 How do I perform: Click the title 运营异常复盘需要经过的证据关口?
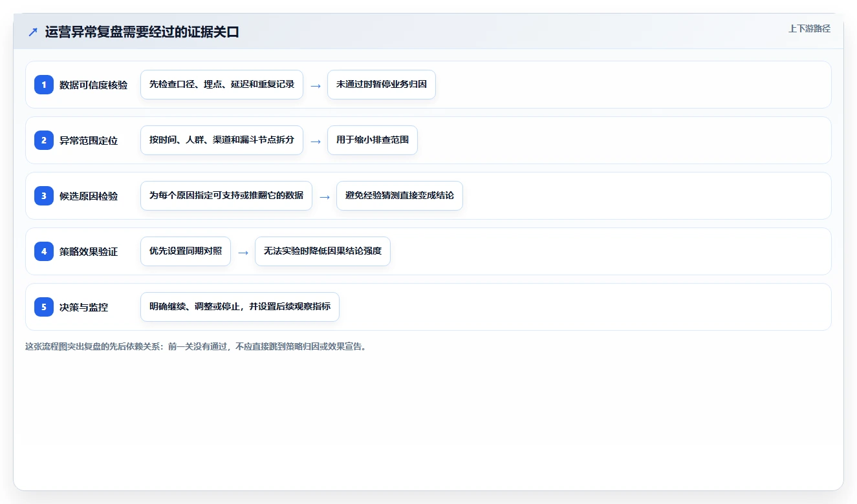coord(142,32)
